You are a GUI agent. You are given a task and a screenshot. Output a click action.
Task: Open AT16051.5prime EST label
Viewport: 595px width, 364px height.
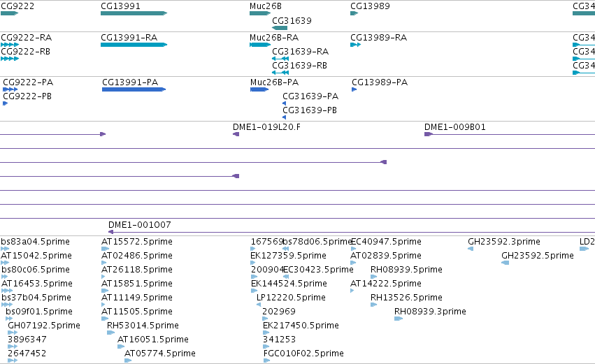click(152, 340)
